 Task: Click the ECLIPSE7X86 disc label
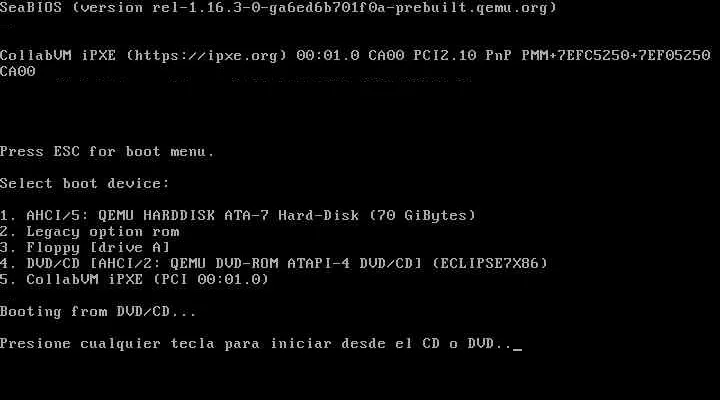tap(490, 263)
